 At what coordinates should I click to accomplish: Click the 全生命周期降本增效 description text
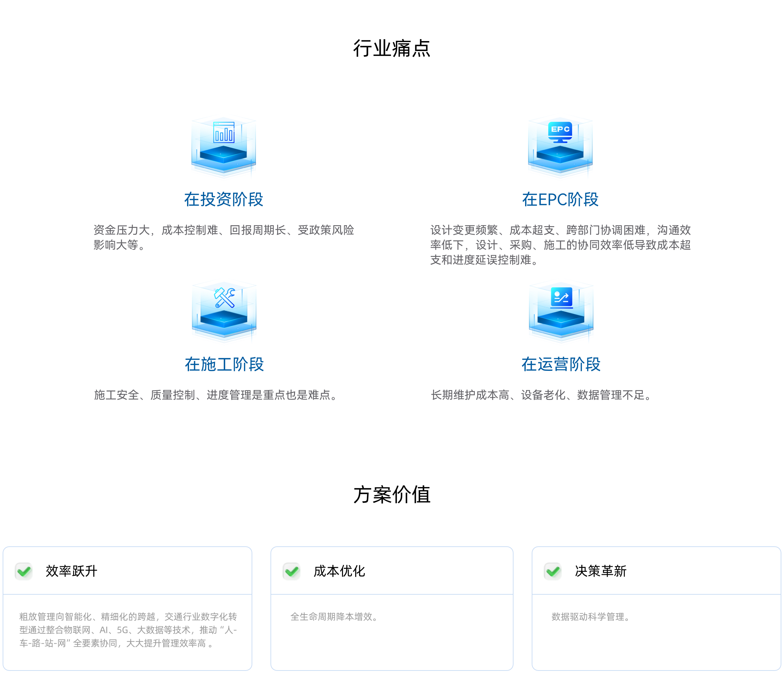334,617
